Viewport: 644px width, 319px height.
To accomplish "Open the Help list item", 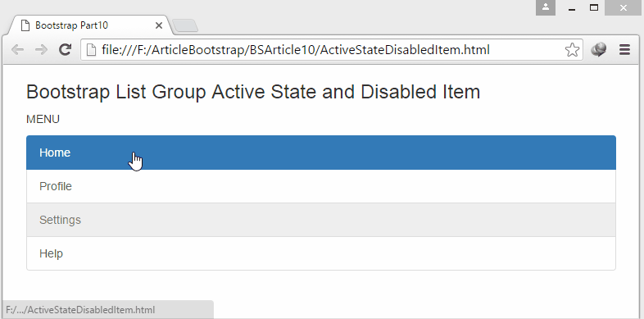I will (321, 253).
